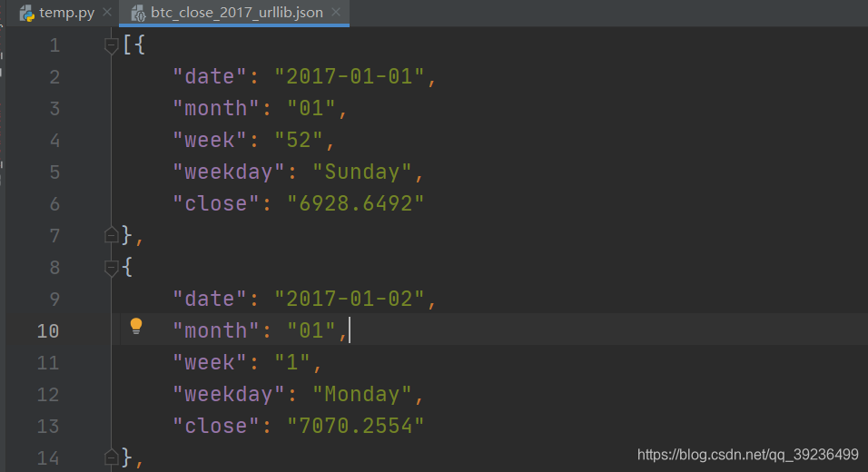
Task: Open the blog.csdn.net watermark link
Action: pyautogui.click(x=747, y=454)
